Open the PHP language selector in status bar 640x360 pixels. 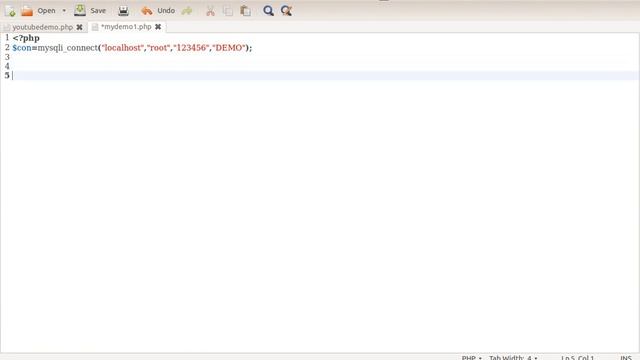tap(471, 357)
